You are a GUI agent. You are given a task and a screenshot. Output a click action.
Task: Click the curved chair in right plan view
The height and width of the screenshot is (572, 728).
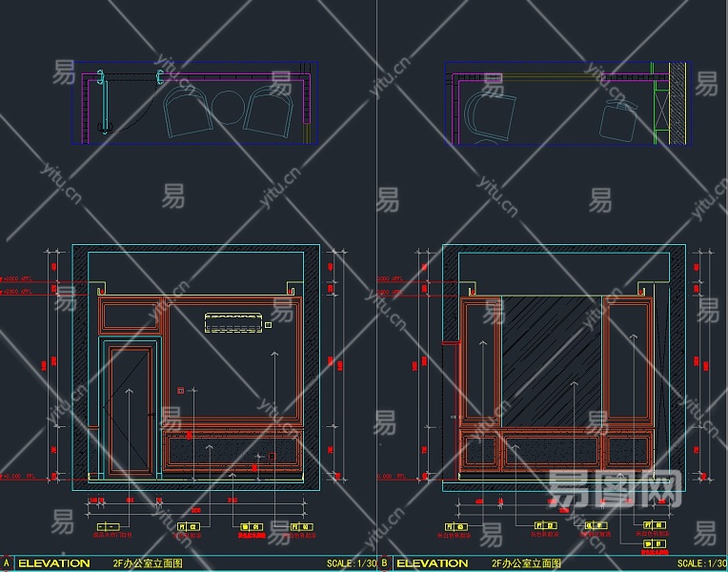488,114
